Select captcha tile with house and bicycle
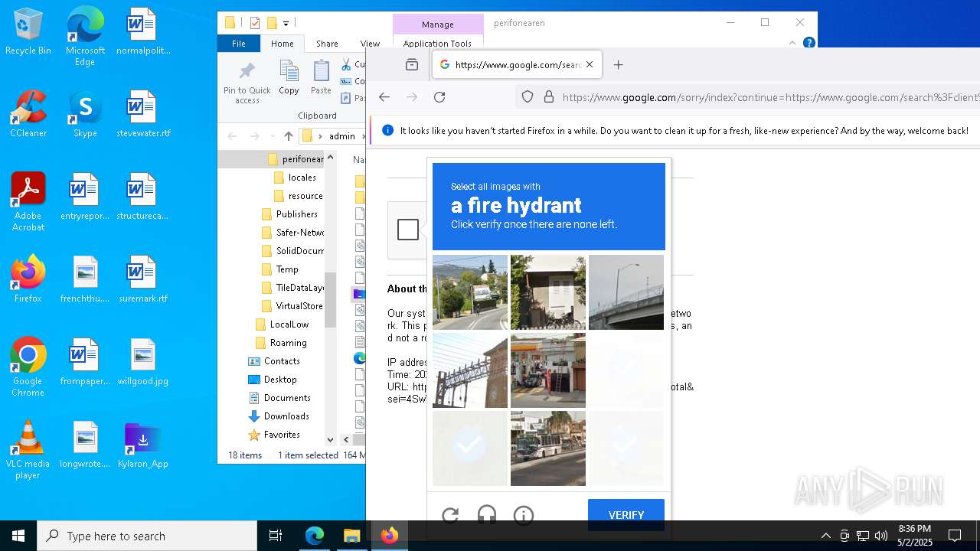Screen dimensions: 980x551 pyautogui.click(x=548, y=292)
